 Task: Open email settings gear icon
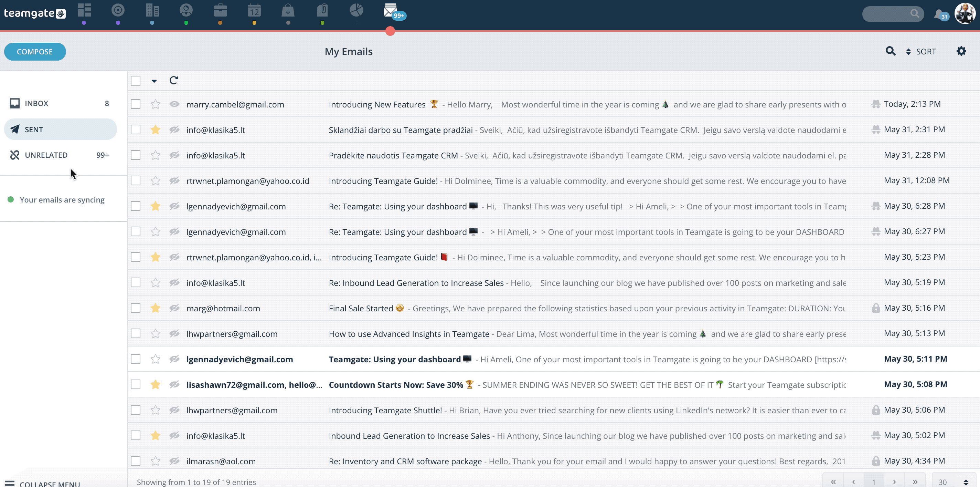(x=961, y=51)
